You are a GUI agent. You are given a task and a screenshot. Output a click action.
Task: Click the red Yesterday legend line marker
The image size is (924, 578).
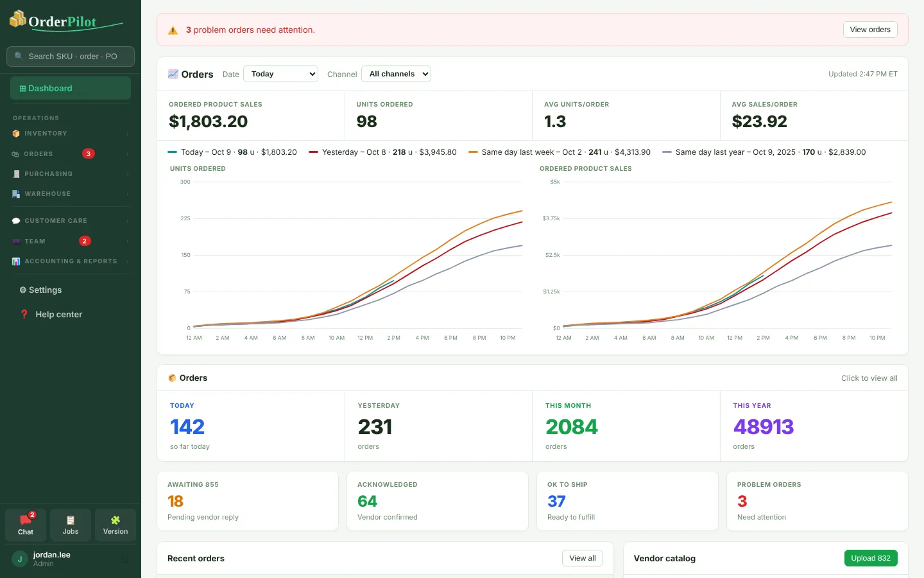click(x=313, y=152)
